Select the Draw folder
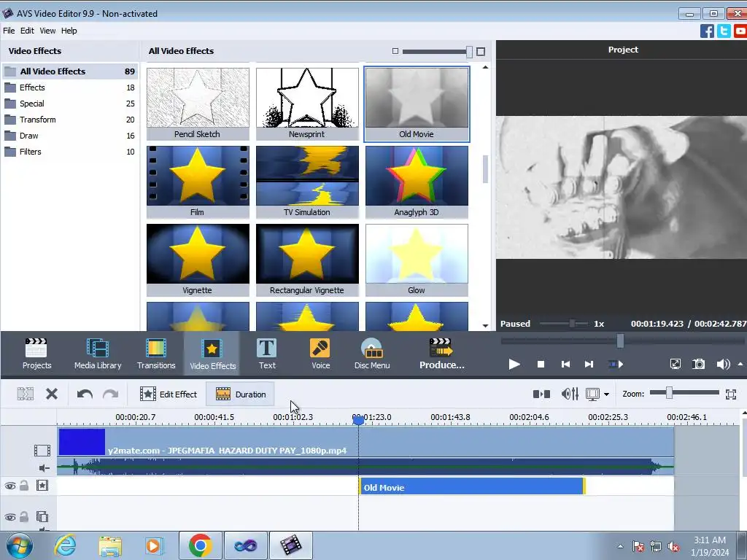Screen dimensions: 747x560 [70, 136]
